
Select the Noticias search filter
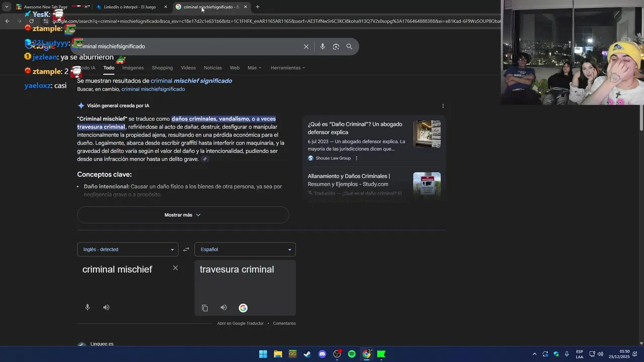[x=213, y=68]
